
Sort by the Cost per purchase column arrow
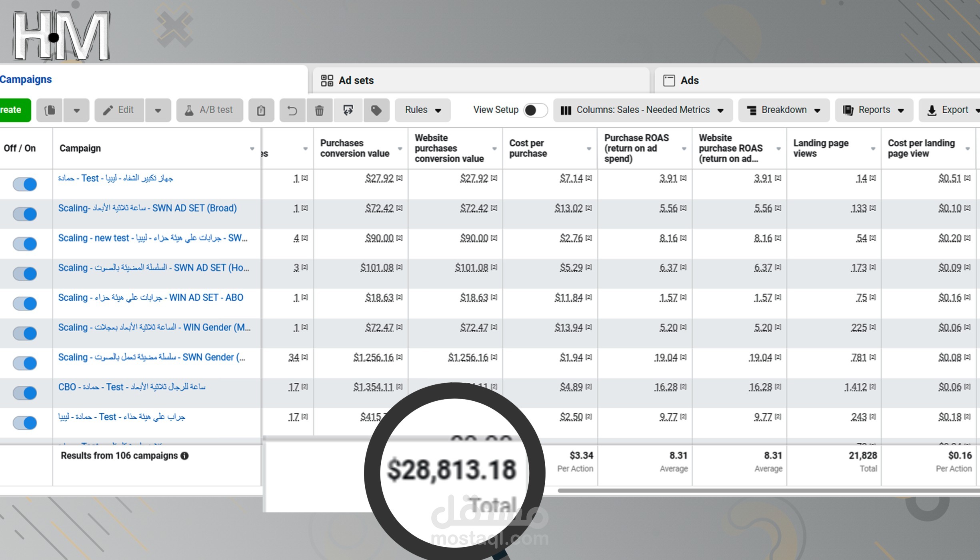click(x=588, y=148)
